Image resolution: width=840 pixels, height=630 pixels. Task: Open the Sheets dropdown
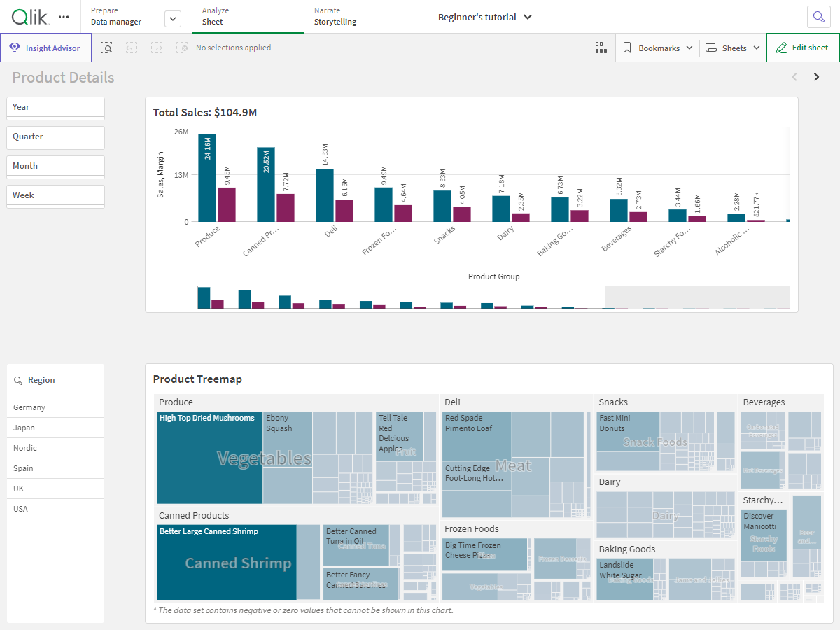(733, 48)
